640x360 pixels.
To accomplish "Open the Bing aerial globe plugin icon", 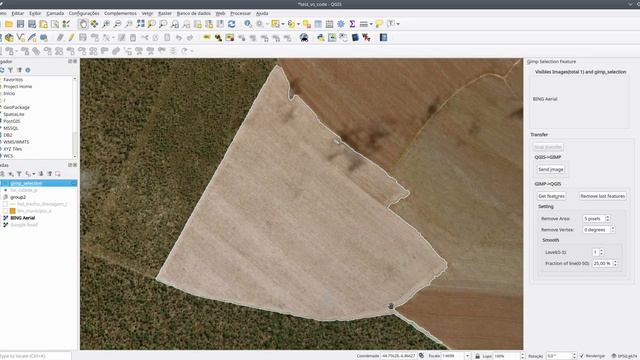I will 304,38.
